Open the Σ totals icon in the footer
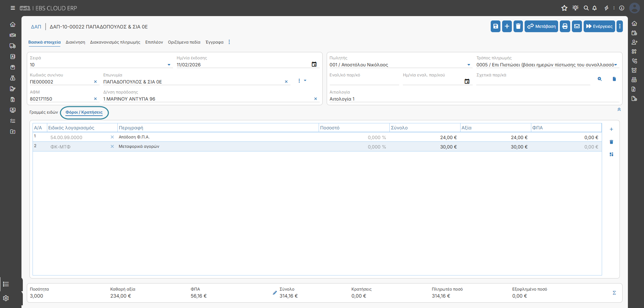The height and width of the screenshot is (308, 644). pyautogui.click(x=614, y=293)
